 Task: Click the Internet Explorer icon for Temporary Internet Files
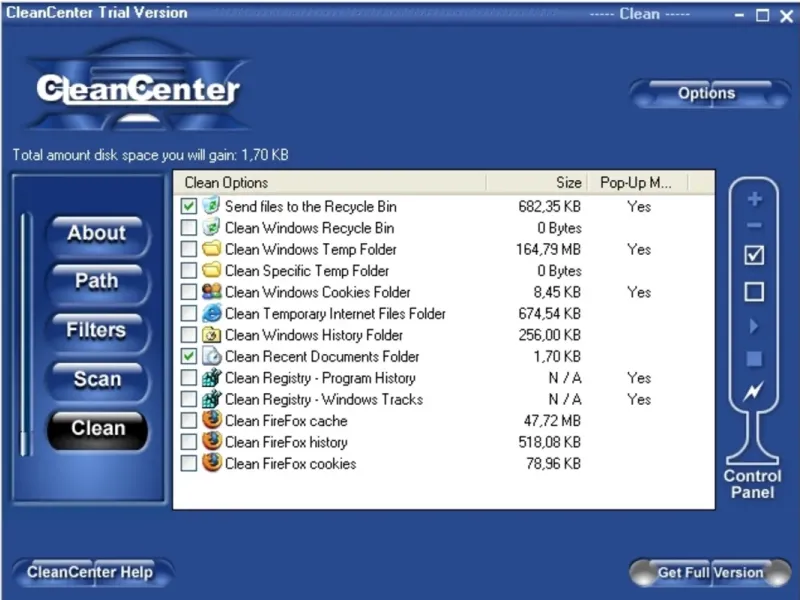point(211,313)
